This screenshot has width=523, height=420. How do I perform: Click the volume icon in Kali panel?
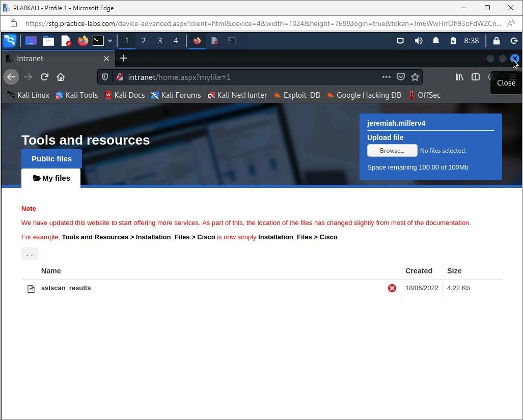pyautogui.click(x=418, y=41)
